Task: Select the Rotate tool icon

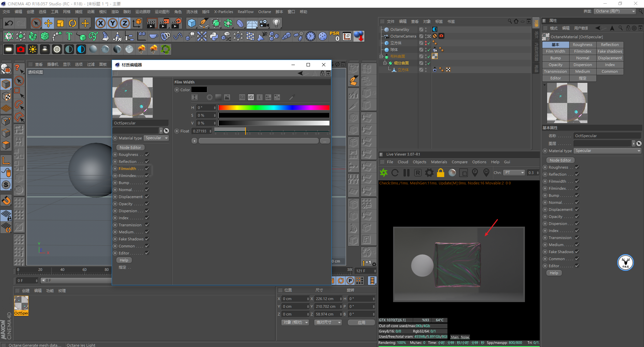Action: click(72, 23)
